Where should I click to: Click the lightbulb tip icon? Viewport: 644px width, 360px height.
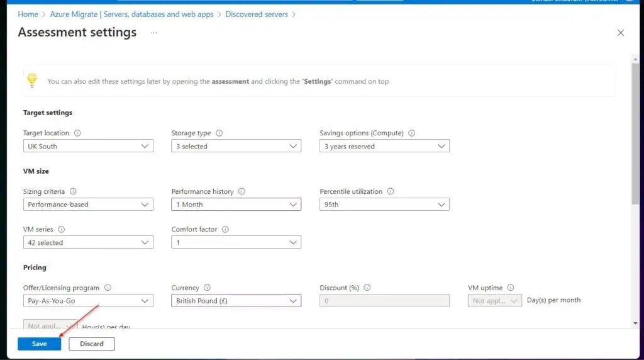point(32,80)
